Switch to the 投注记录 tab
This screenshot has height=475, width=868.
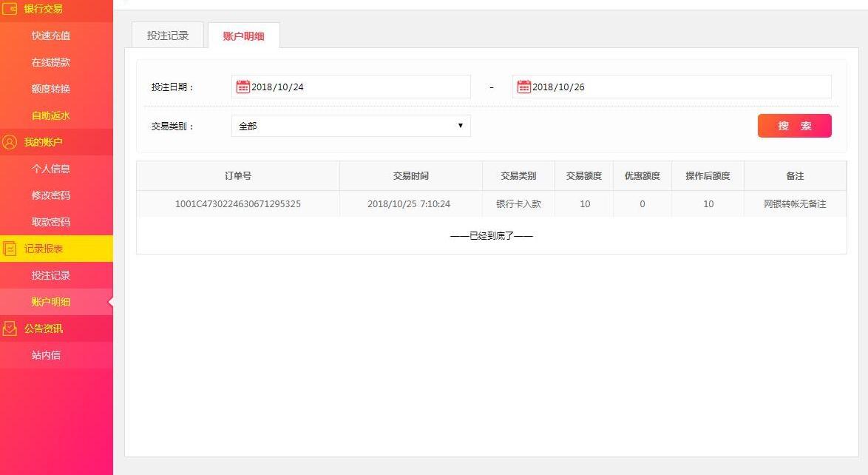tap(168, 36)
